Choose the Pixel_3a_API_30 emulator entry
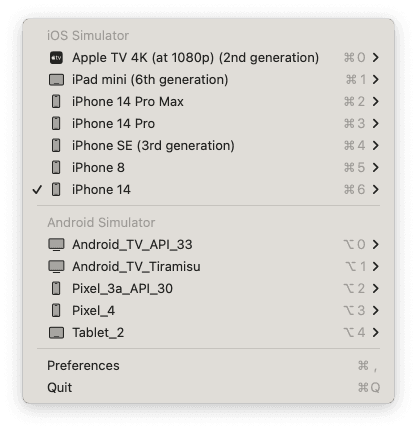 click(208, 289)
